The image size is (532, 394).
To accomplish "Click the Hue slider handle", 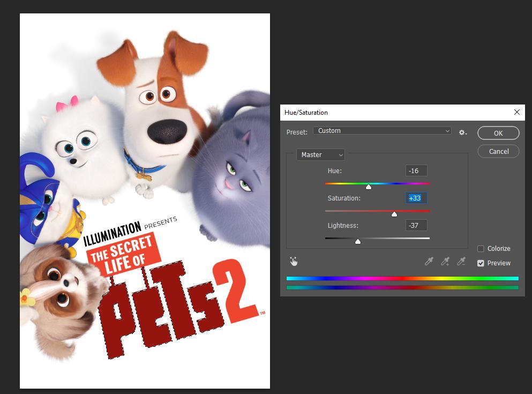I will [369, 187].
